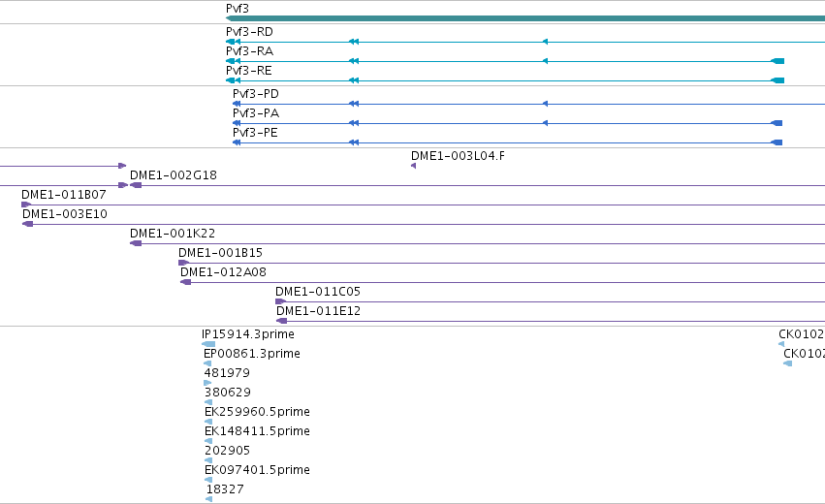Click the DME1-001B15 arrow glyph
This screenshot has height=504, width=825.
click(x=183, y=263)
